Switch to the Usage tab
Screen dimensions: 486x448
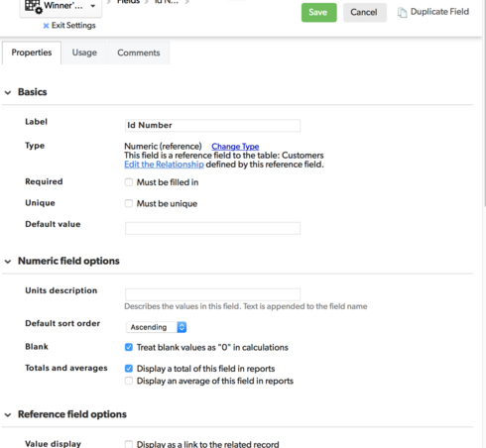point(84,53)
